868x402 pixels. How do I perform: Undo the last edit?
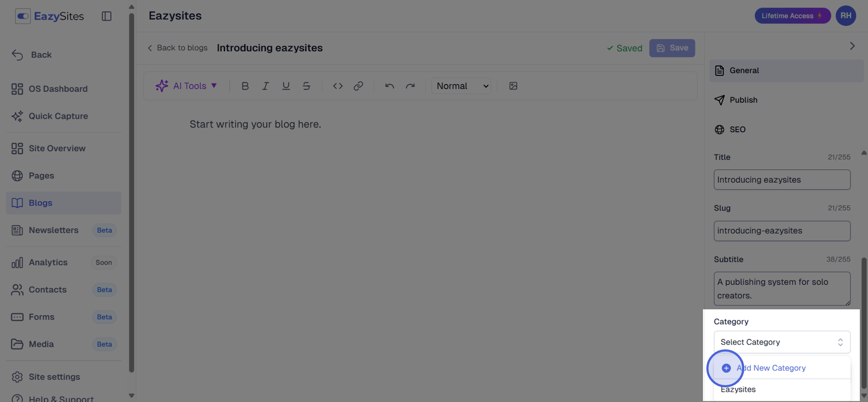tap(390, 86)
